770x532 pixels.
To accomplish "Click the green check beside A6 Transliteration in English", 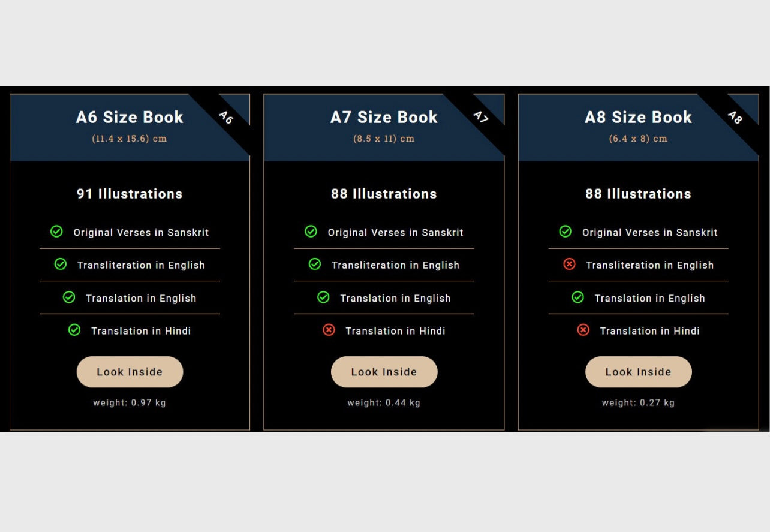I will [x=60, y=264].
